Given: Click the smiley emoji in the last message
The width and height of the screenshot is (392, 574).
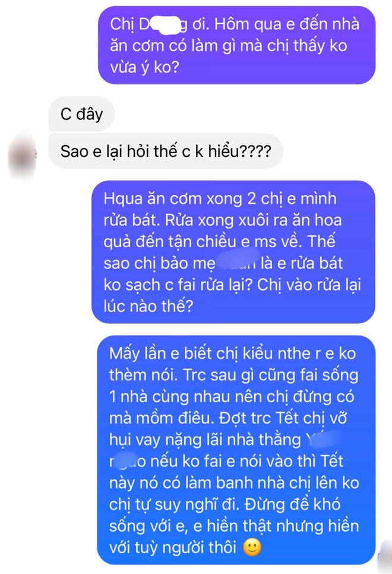Looking at the screenshot, I should (x=252, y=548).
